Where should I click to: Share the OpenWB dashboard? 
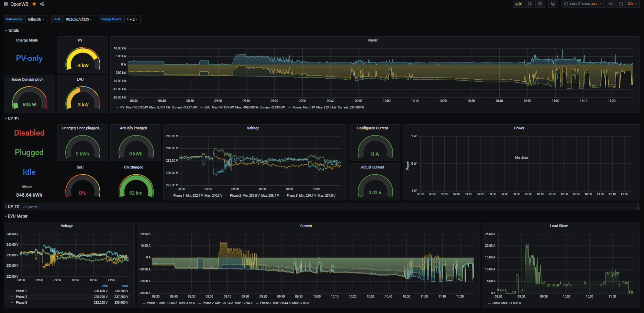click(42, 4)
